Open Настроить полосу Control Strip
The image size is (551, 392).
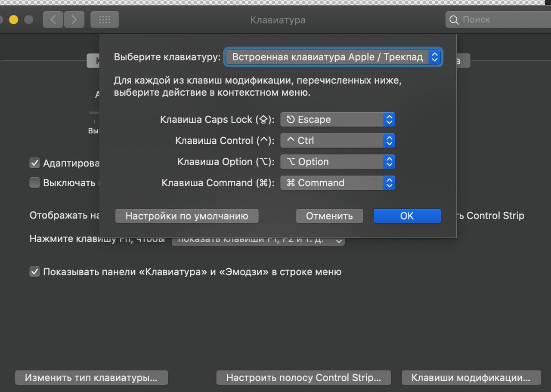point(304,378)
